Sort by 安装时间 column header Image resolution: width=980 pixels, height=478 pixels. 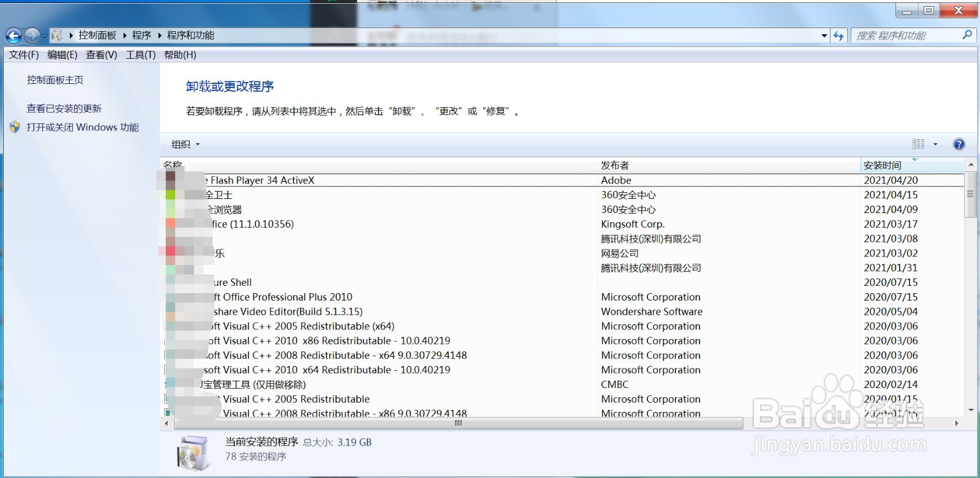912,165
